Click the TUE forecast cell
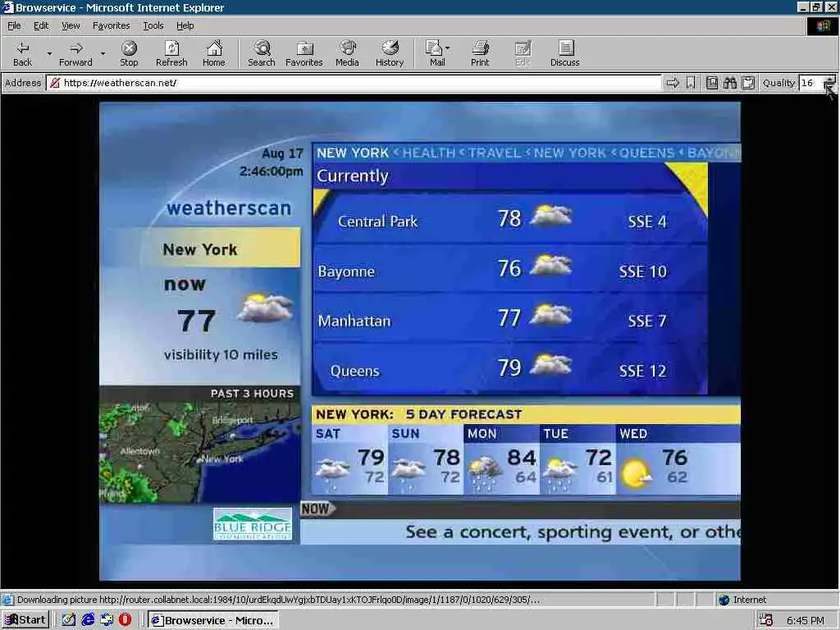 point(577,460)
